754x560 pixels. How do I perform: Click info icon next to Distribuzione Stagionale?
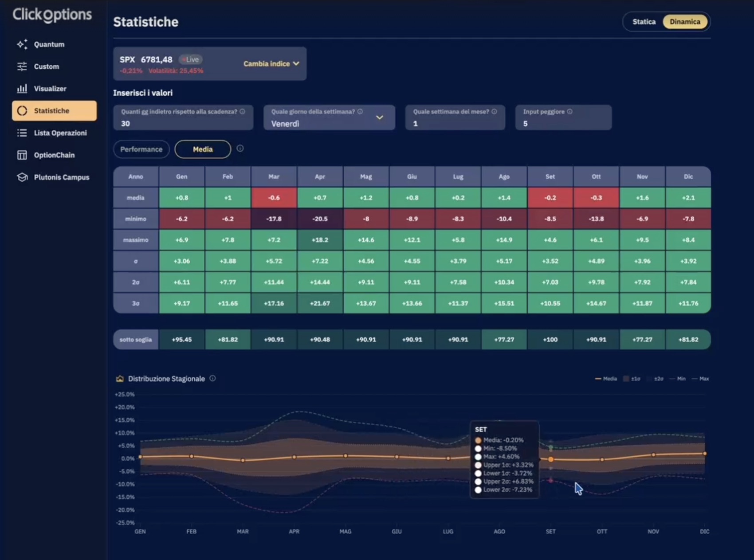(x=212, y=378)
